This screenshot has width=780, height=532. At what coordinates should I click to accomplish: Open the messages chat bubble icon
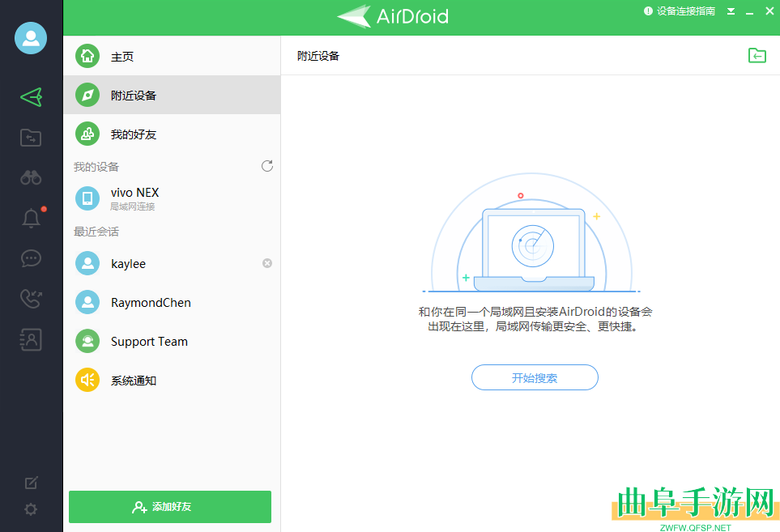[31, 258]
